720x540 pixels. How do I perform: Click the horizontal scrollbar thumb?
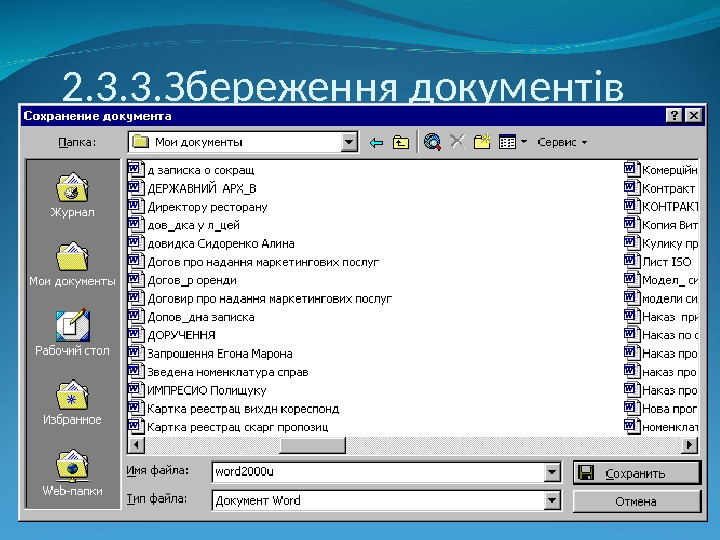click(313, 445)
